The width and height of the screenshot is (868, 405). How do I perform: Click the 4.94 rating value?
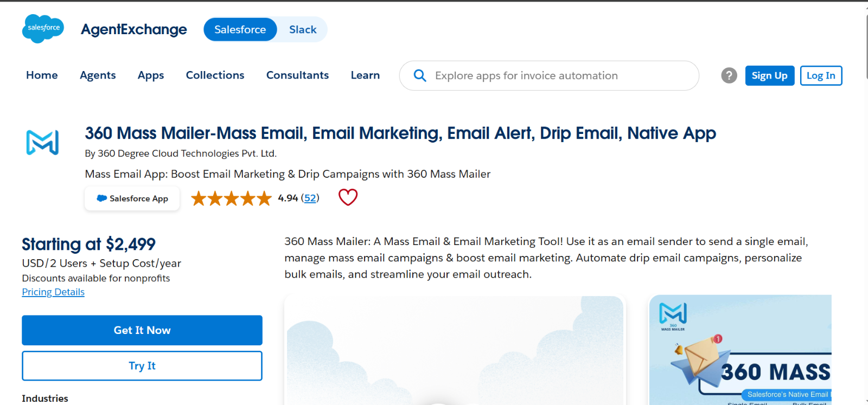[x=288, y=198]
